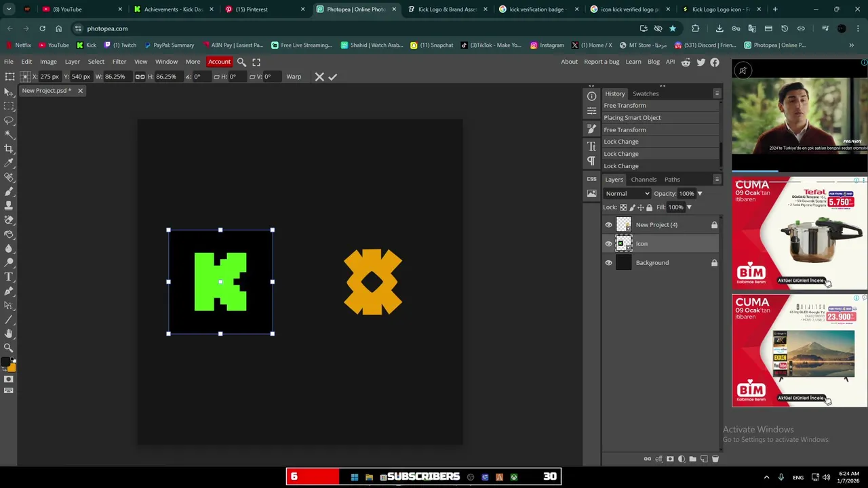
Task: Add layer effects using eff button
Action: (x=658, y=459)
